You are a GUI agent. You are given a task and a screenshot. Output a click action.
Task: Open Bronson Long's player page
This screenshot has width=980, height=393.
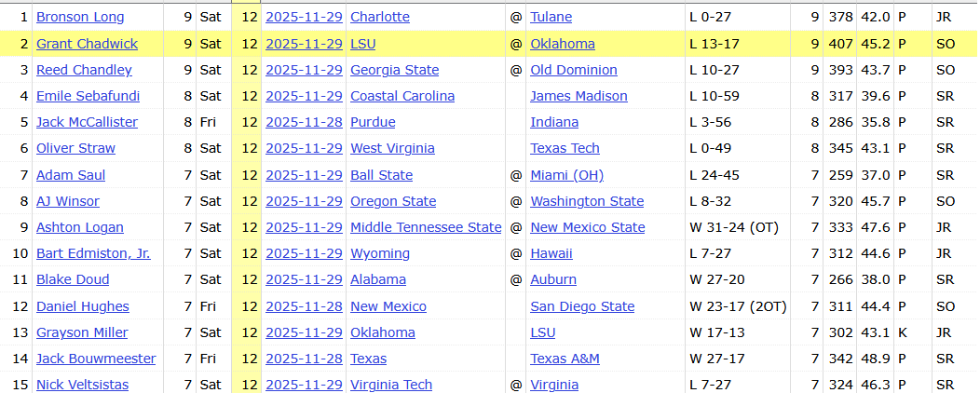pyautogui.click(x=80, y=17)
